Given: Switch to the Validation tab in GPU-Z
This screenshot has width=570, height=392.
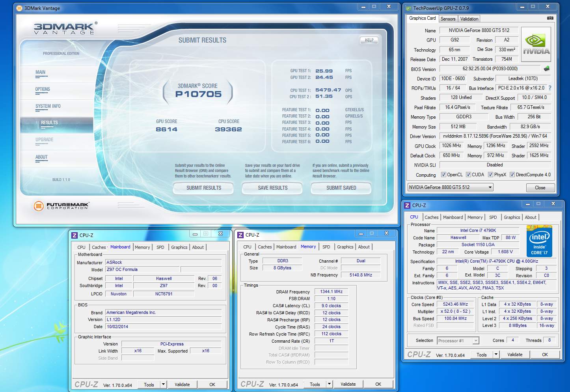Looking at the screenshot, I should point(469,19).
